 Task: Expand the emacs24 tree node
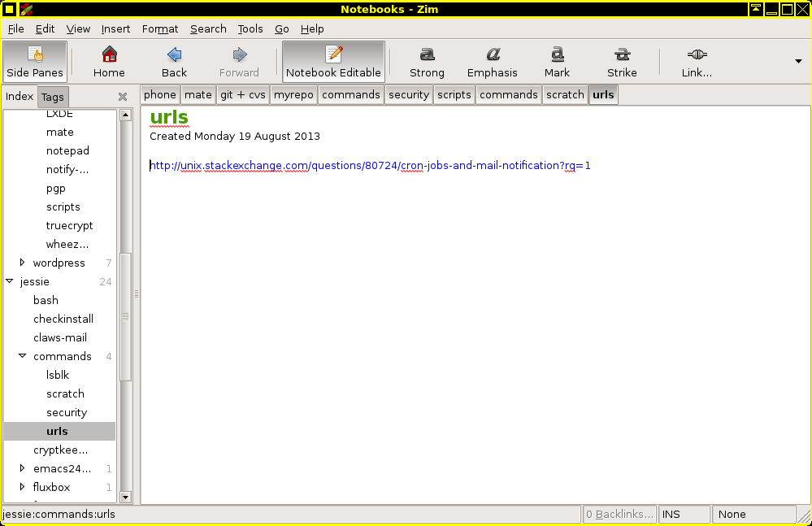pos(22,468)
